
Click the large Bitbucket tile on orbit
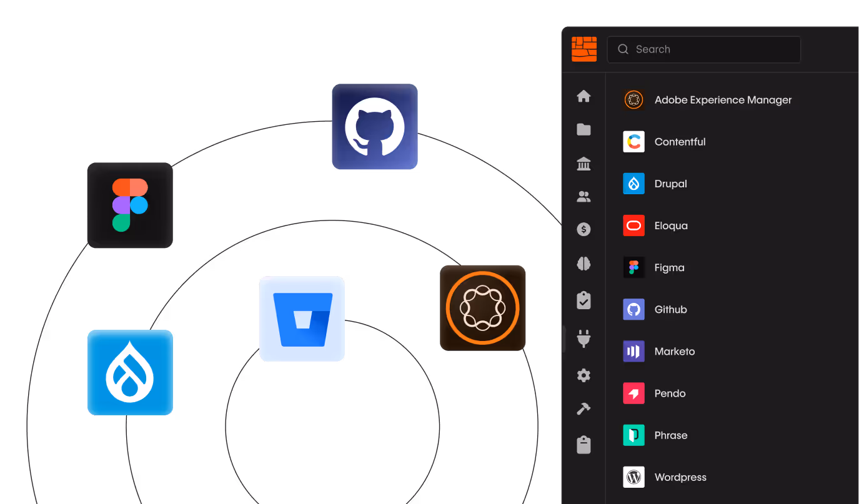tap(302, 319)
